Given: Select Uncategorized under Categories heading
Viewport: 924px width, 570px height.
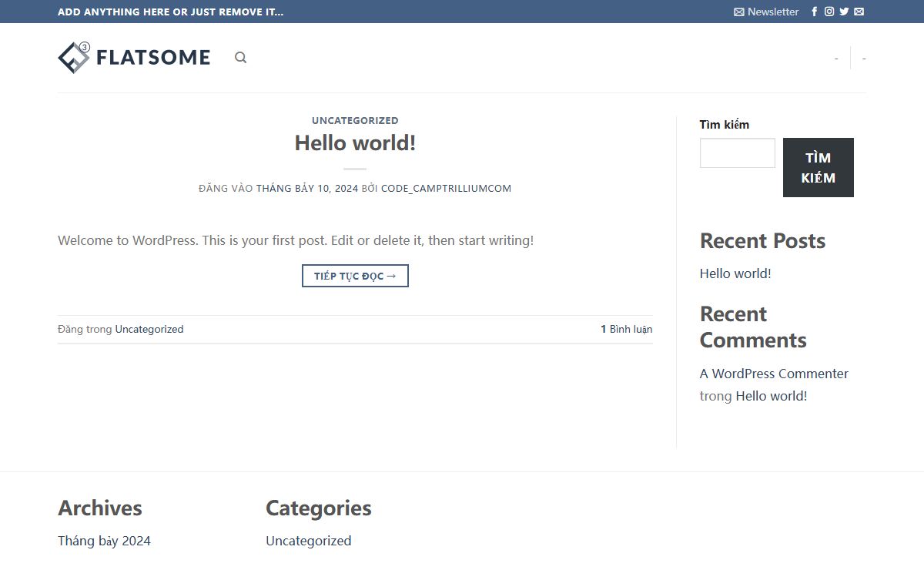Looking at the screenshot, I should (x=308, y=541).
